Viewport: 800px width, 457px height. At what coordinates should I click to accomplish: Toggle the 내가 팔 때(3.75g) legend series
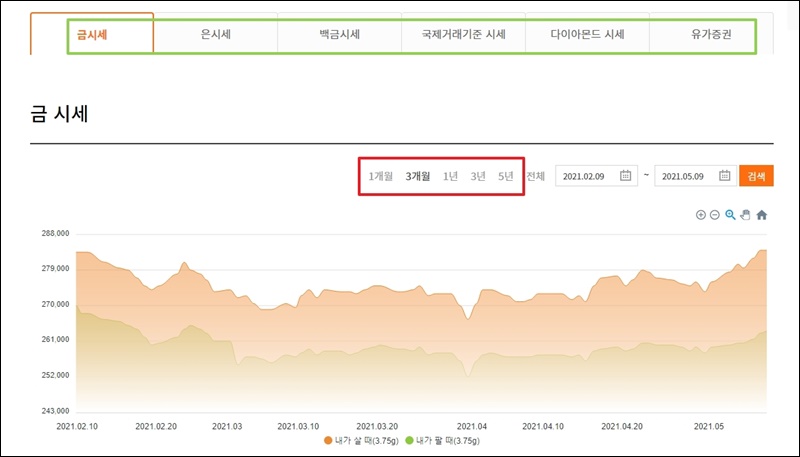click(x=442, y=440)
